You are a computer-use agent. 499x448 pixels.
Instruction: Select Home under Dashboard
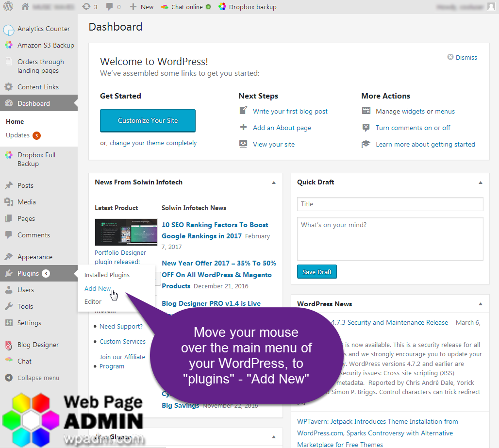tap(15, 121)
